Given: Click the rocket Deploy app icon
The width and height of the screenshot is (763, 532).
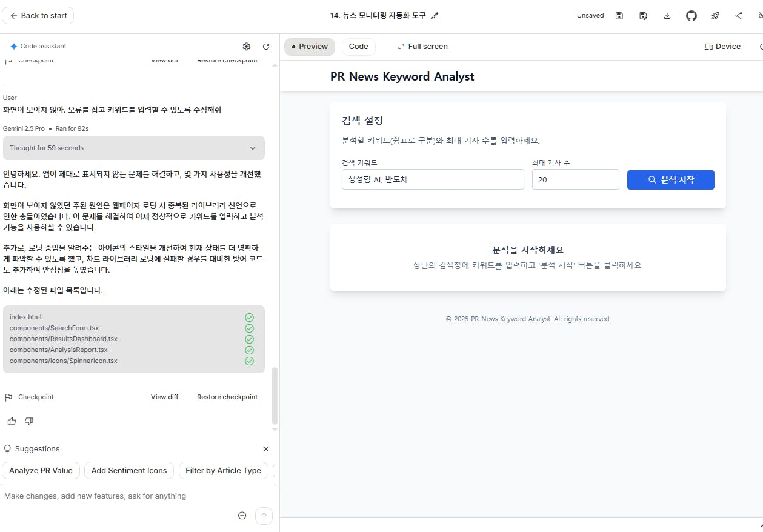Looking at the screenshot, I should [715, 15].
